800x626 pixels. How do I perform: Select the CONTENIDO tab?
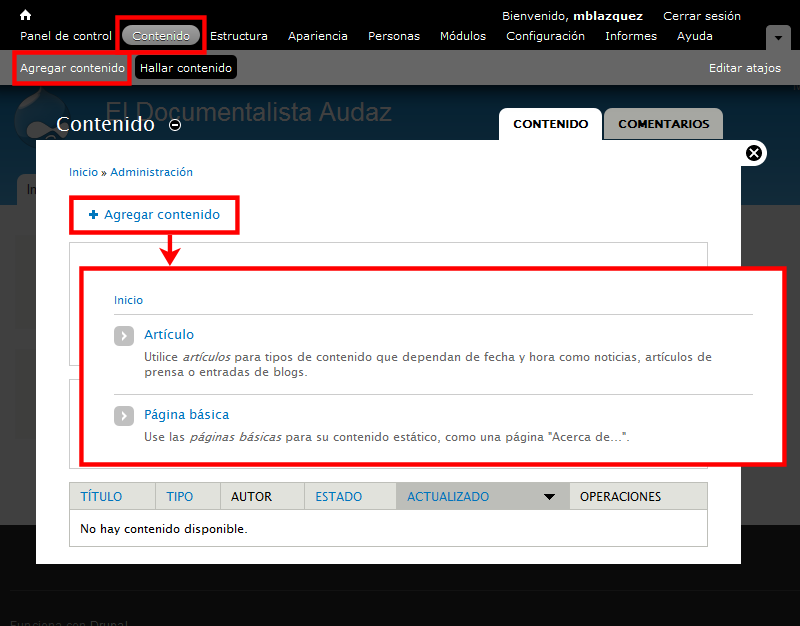(x=550, y=124)
